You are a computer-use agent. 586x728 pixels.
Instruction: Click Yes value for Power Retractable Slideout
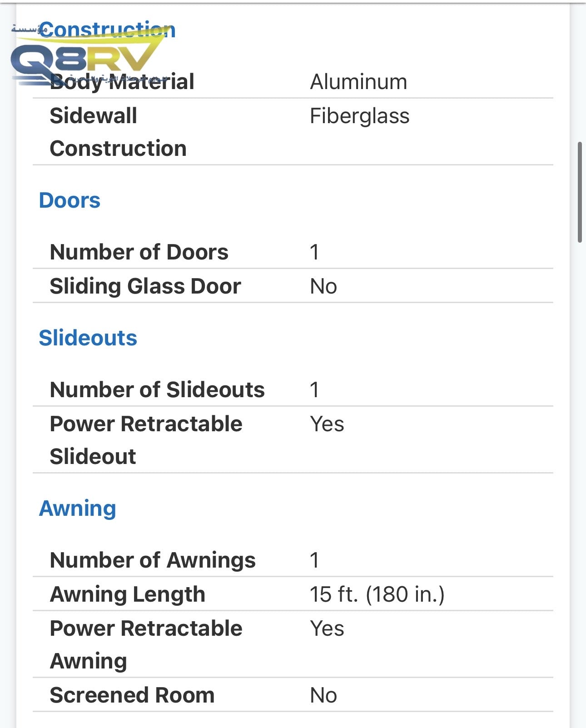click(327, 424)
